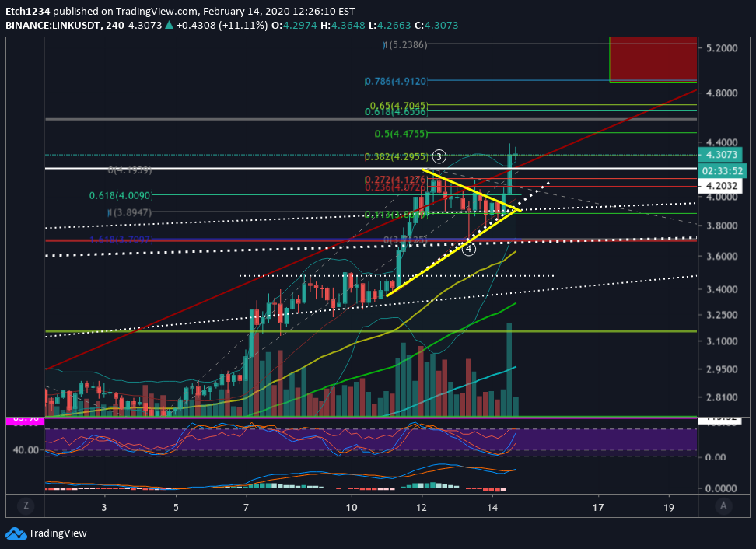The image size is (756, 549).
Task: Select the 1(3.8947) Fibonacci label
Action: [130, 212]
